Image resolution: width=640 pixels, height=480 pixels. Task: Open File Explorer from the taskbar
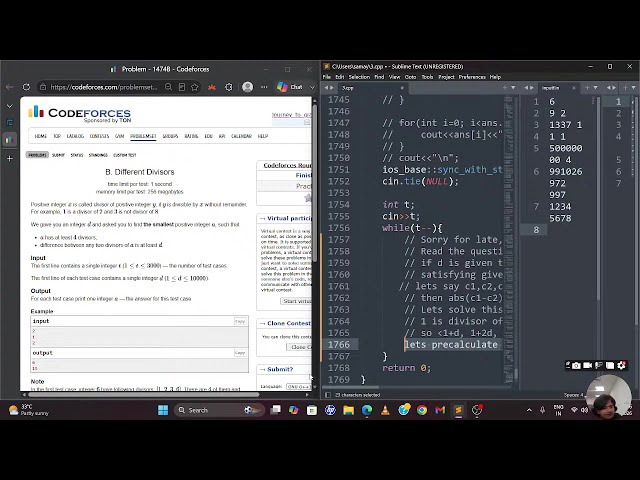349,410
